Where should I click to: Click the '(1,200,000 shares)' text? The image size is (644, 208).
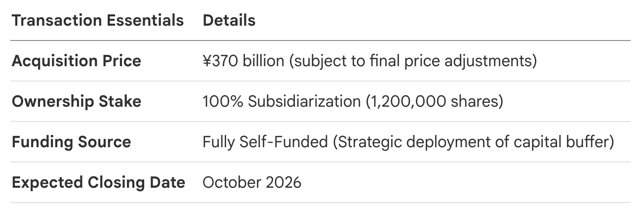click(434, 102)
